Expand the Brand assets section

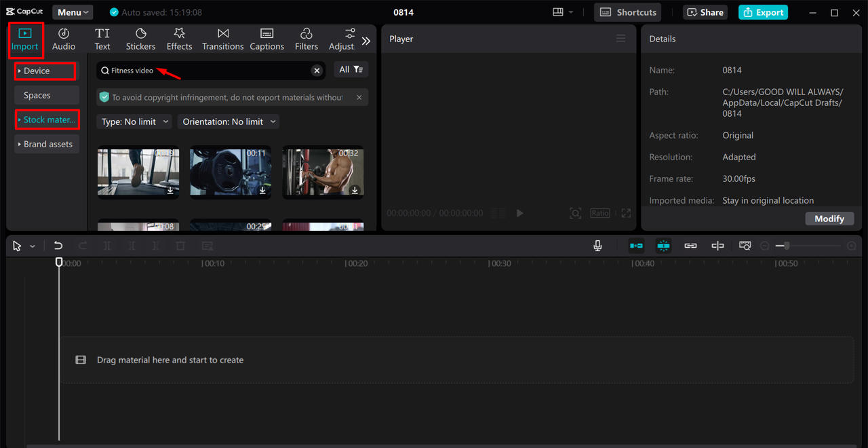pyautogui.click(x=46, y=144)
